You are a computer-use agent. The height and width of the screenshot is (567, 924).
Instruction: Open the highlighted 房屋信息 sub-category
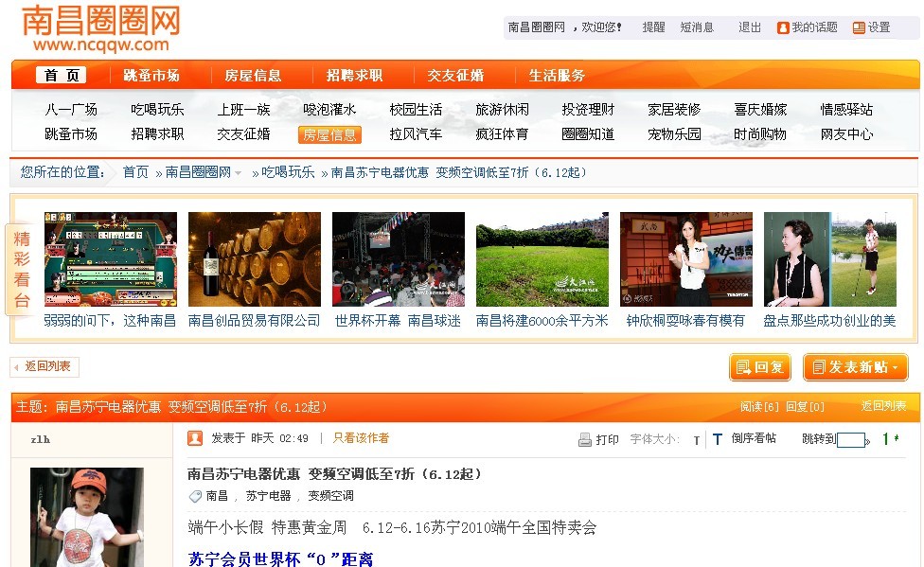point(329,135)
